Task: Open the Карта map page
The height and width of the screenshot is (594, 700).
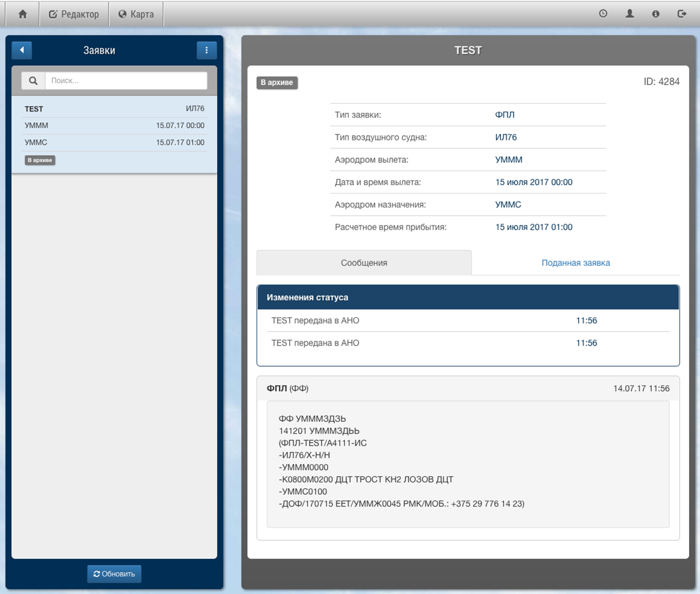Action: [x=136, y=14]
